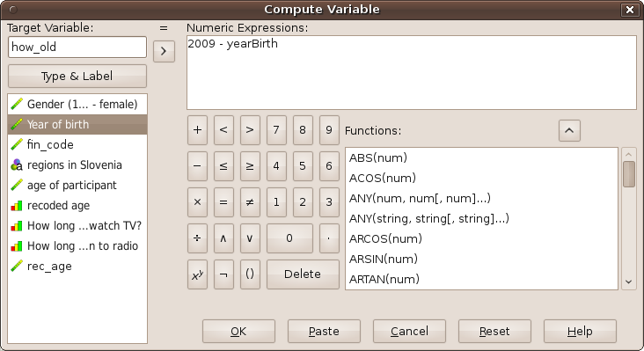Choose ANY(num, num[, num]...) function

[481, 198]
